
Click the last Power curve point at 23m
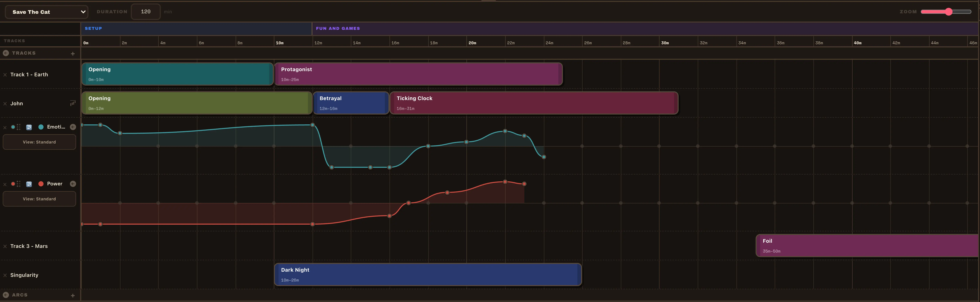[x=525, y=184]
